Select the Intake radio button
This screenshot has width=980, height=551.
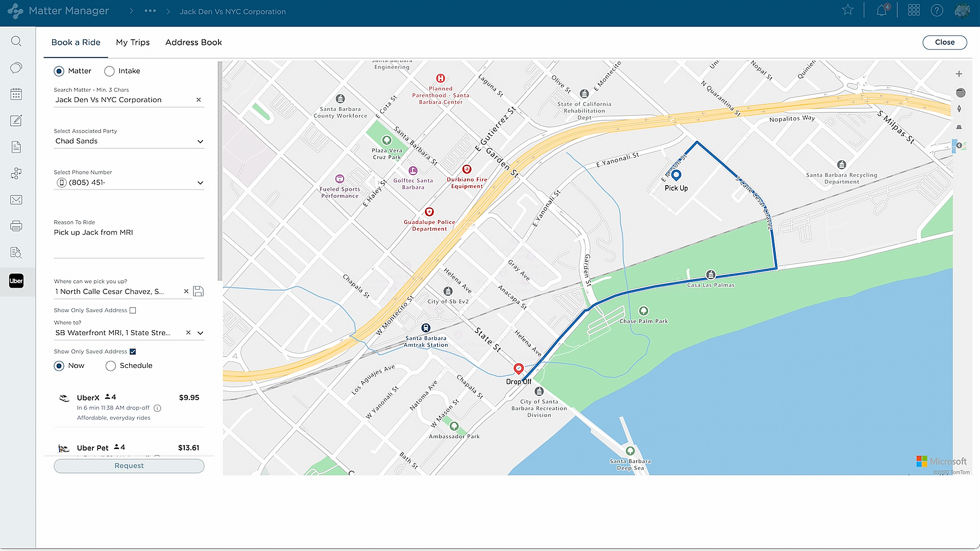pyautogui.click(x=109, y=71)
